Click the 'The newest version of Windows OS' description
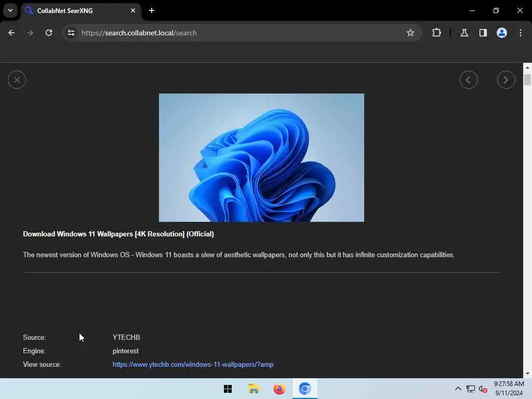 coord(238,255)
